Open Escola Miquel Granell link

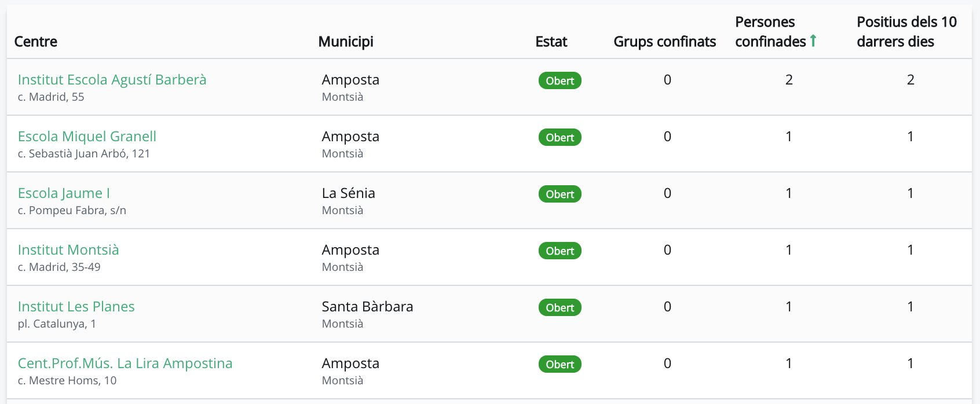(87, 137)
